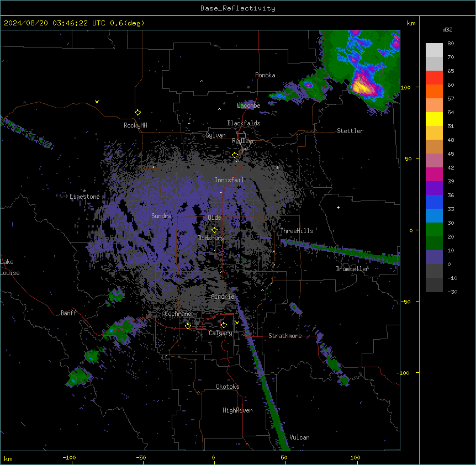This screenshot has height=465, width=476.
Task: Click the Ponoka city label
Action: click(265, 75)
